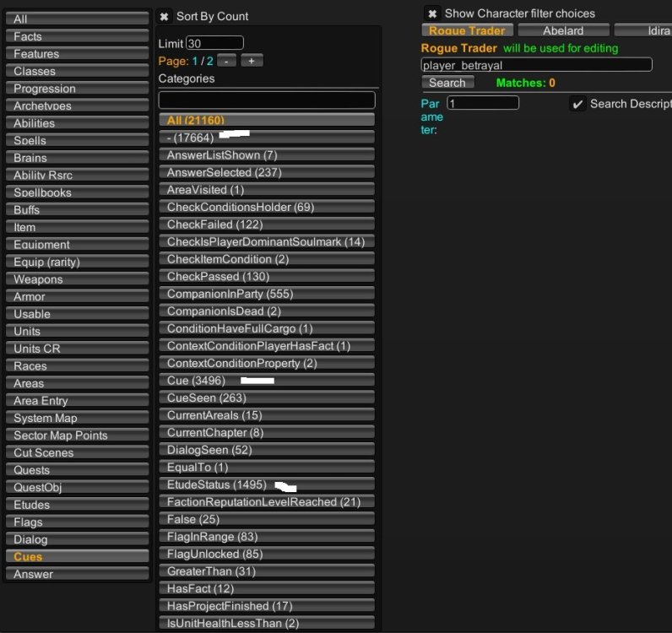Select the AnswerSelected (237) category
This screenshot has width=672, height=633.
pos(267,172)
